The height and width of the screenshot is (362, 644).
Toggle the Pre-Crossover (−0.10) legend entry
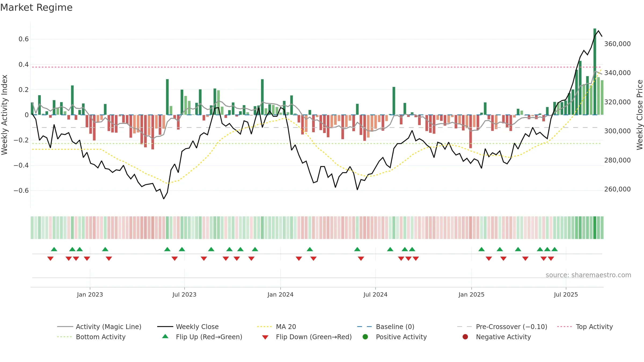(x=502, y=327)
